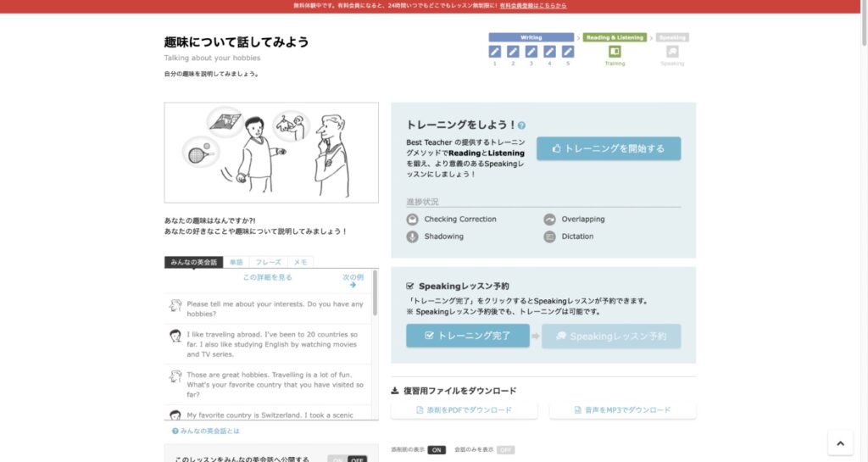Click the gray Speaking chat icon
Screen dimensions: 868x462
click(672, 52)
